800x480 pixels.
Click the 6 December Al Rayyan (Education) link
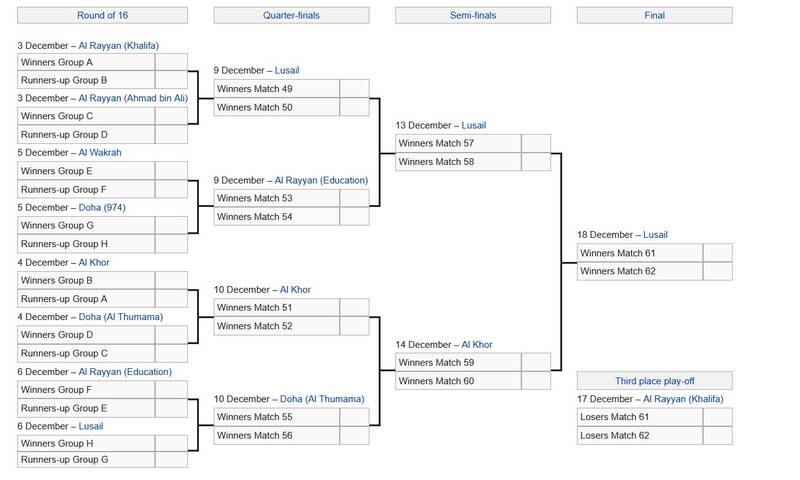[x=125, y=371]
